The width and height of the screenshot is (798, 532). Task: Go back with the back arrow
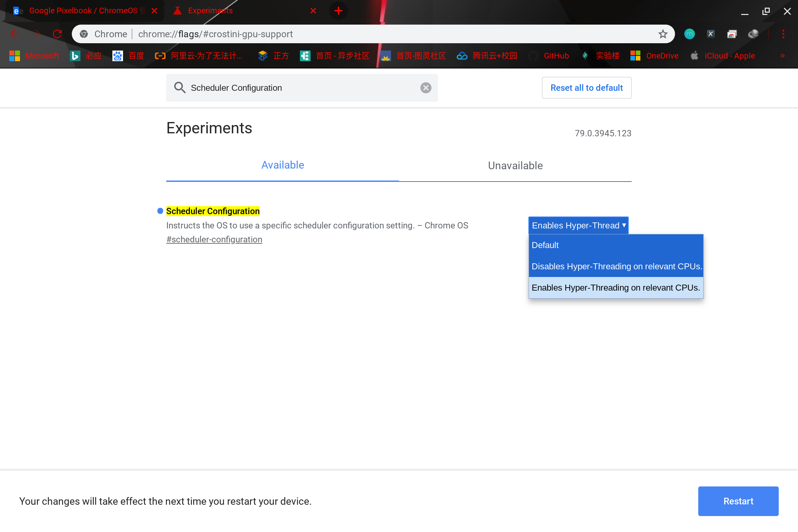pos(15,34)
